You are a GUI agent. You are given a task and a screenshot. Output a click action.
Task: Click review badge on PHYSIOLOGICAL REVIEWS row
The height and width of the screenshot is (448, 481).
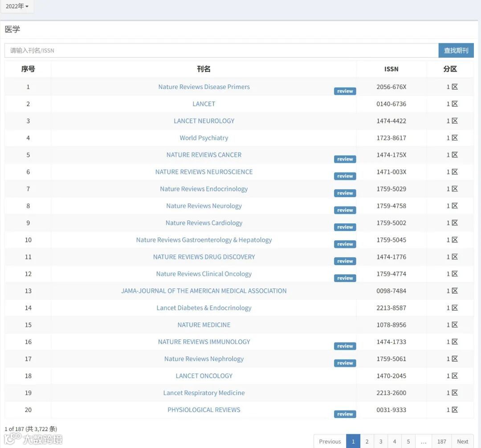345,414
